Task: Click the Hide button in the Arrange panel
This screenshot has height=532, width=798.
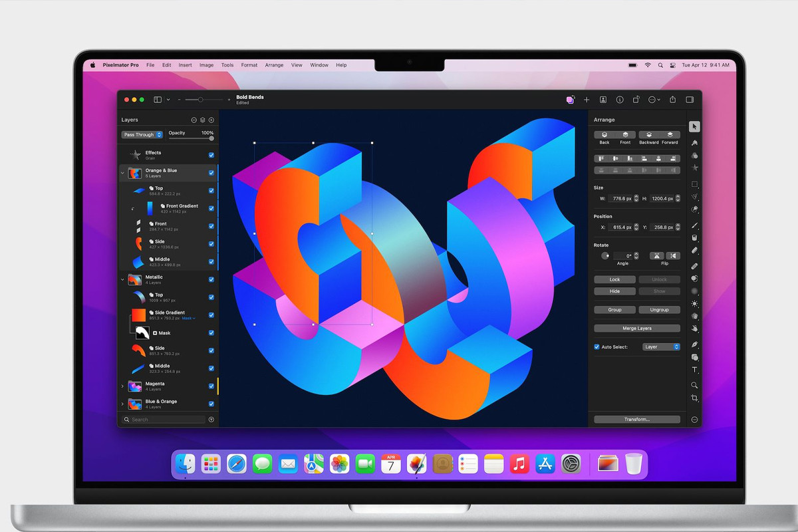Action: [x=615, y=291]
